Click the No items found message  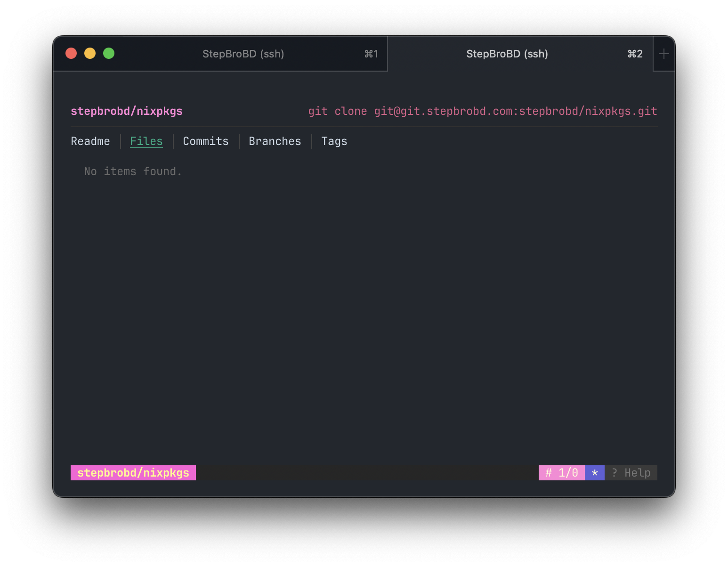(x=132, y=171)
